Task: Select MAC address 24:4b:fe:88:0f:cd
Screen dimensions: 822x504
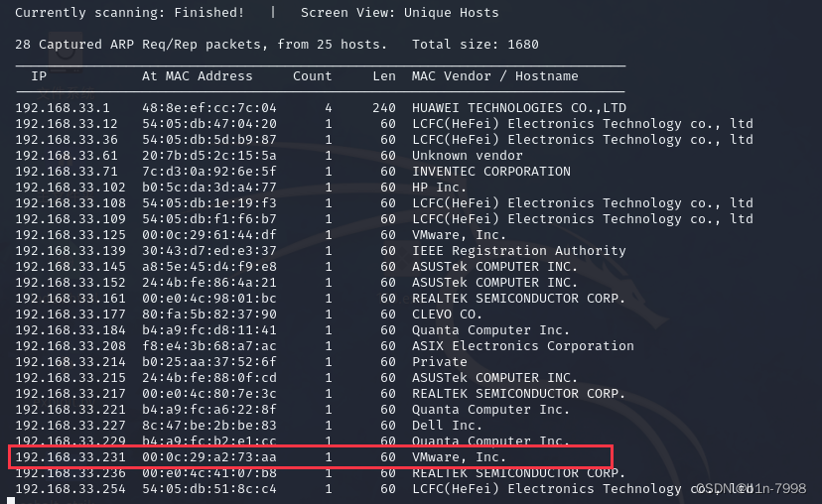Action: point(209,378)
